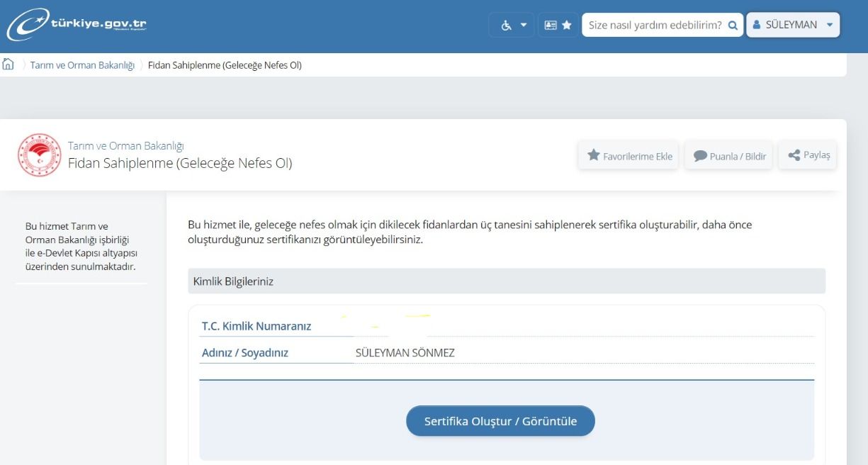Open Tarım ve Orman Bakanlığı breadcrumb link
Image resolution: width=868 pixels, height=465 pixels.
coord(82,65)
